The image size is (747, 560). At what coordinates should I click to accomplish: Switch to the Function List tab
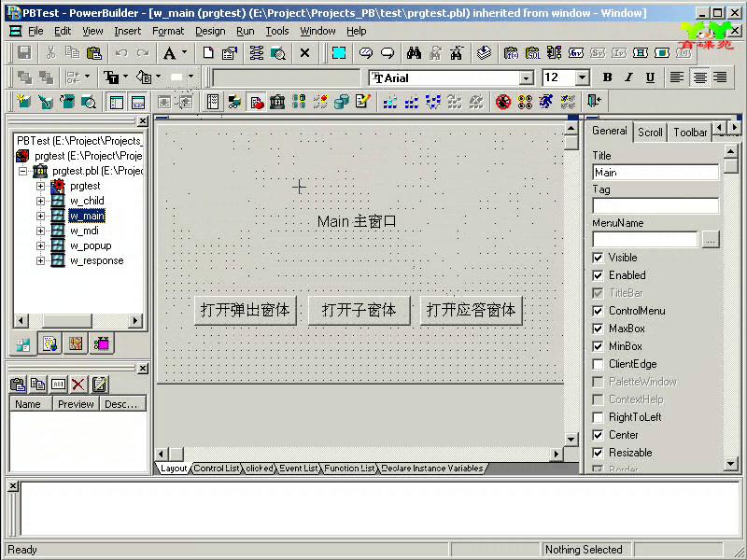coord(349,469)
